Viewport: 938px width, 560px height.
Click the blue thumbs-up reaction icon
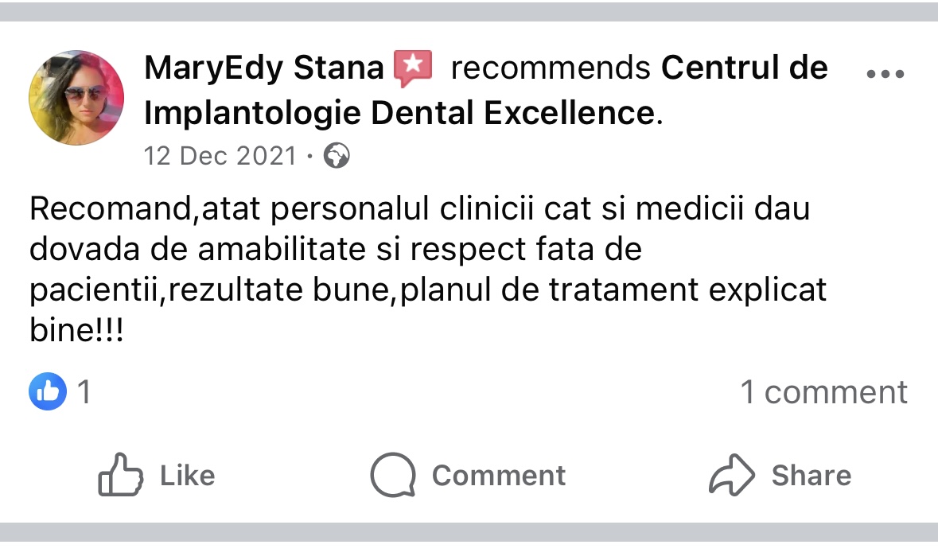click(x=48, y=391)
